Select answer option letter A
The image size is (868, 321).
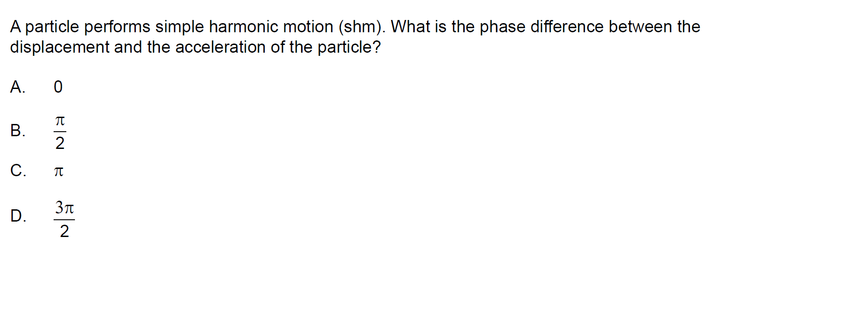click(x=17, y=86)
